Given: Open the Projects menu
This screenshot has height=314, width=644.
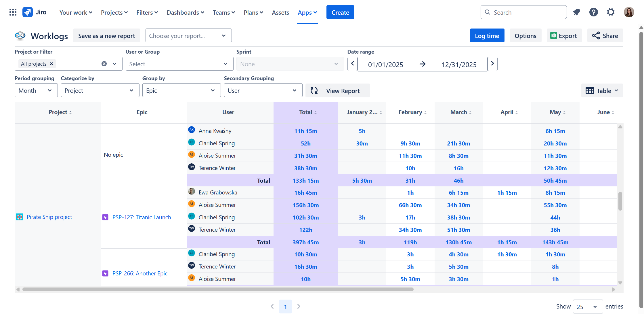Looking at the screenshot, I should pos(114,12).
